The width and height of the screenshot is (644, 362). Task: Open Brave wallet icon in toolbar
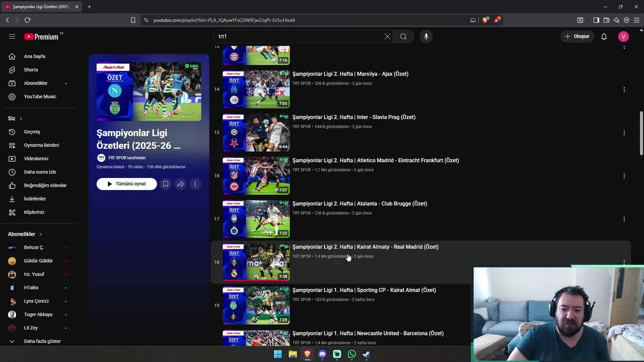[606, 20]
